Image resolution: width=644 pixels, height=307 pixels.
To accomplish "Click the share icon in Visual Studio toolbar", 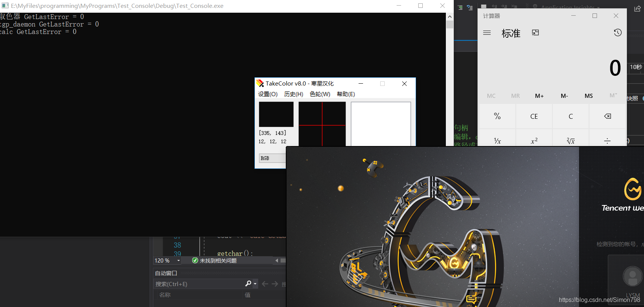I will click(638, 9).
